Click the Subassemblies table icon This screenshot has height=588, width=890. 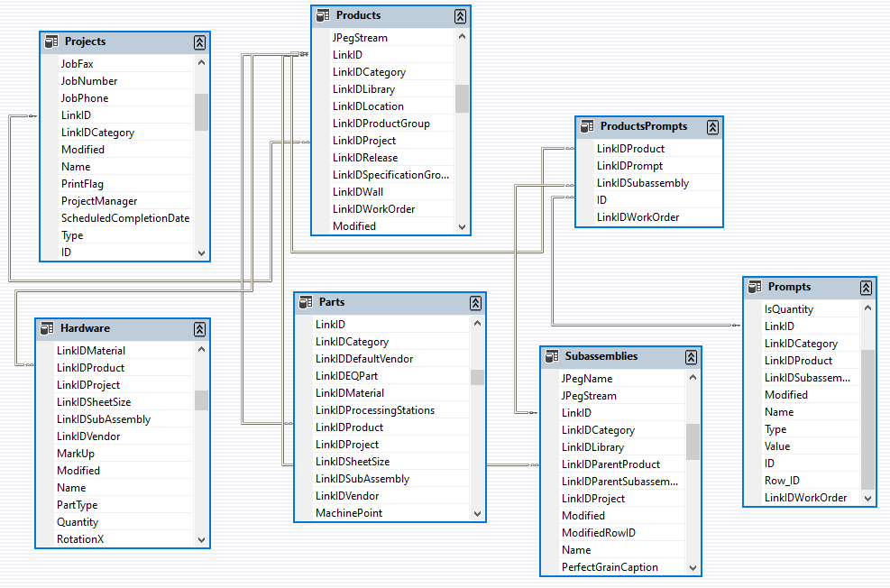click(552, 356)
